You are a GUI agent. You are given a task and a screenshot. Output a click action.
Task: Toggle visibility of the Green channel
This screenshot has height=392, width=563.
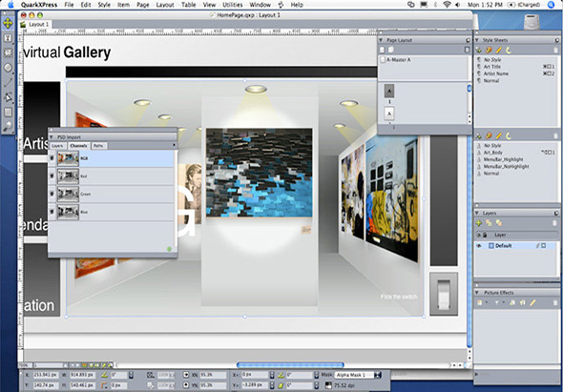(52, 195)
